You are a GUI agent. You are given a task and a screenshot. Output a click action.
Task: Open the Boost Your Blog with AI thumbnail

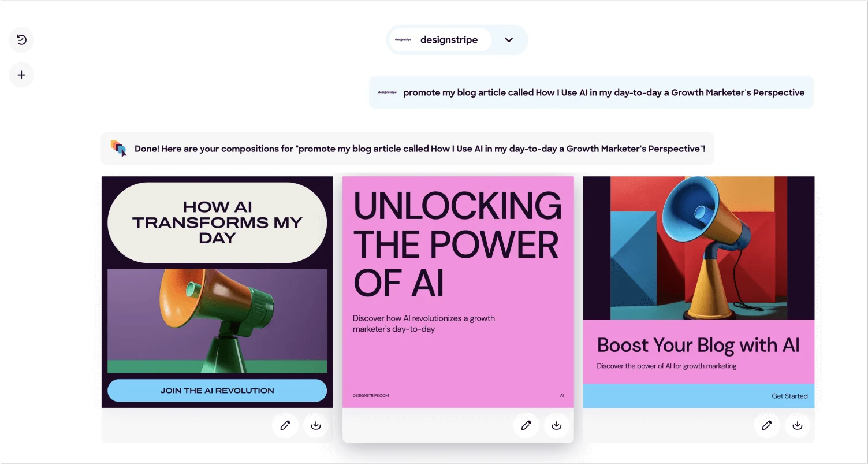(x=699, y=292)
